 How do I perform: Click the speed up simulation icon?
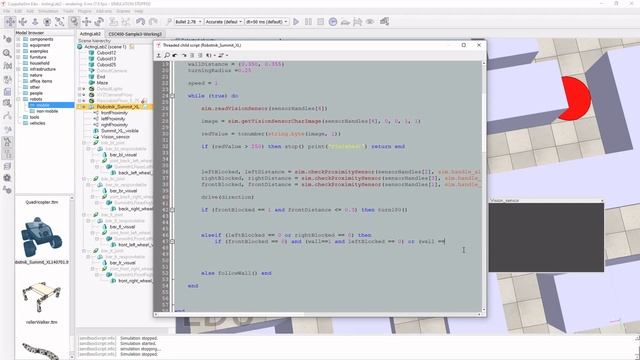tap(358, 22)
